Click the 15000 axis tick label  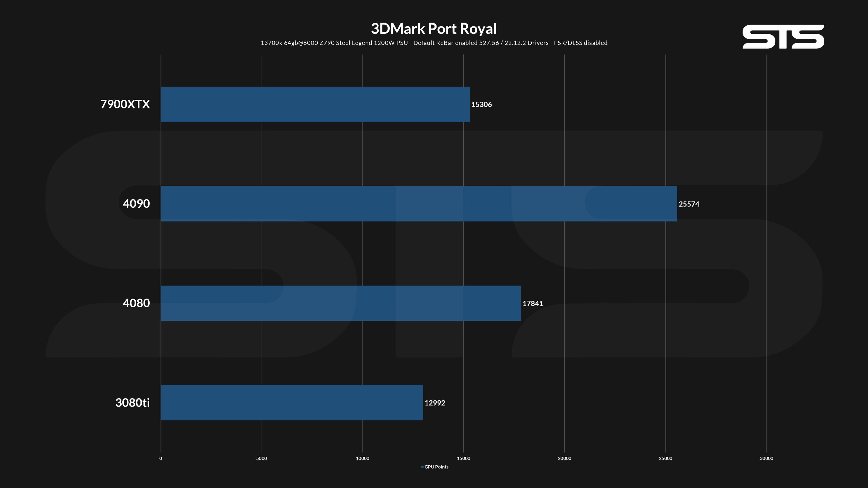click(464, 458)
